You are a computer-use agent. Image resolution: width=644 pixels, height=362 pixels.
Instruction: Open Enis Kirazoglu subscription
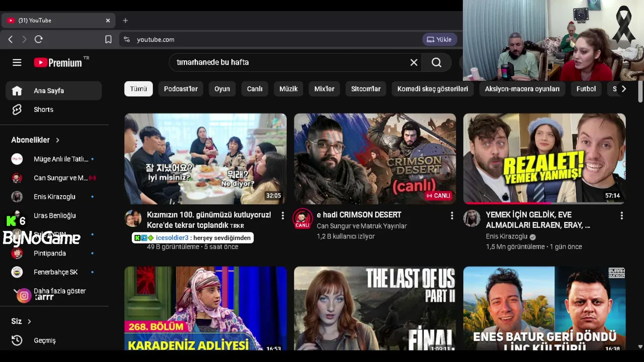coord(54,197)
